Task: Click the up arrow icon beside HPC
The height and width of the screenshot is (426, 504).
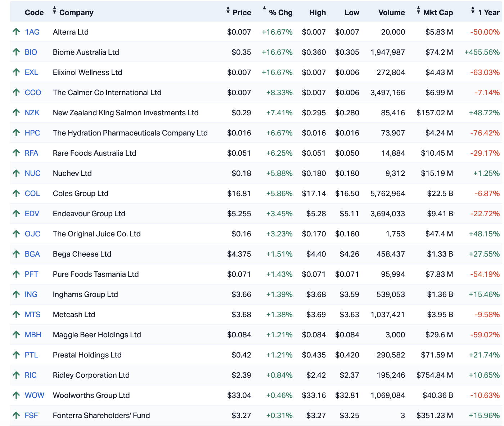Action: tap(16, 133)
